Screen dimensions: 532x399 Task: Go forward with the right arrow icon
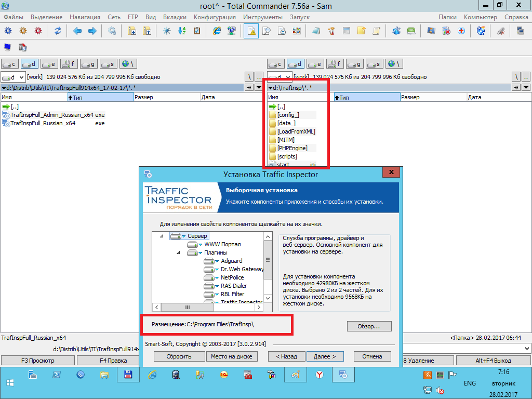pyautogui.click(x=92, y=31)
